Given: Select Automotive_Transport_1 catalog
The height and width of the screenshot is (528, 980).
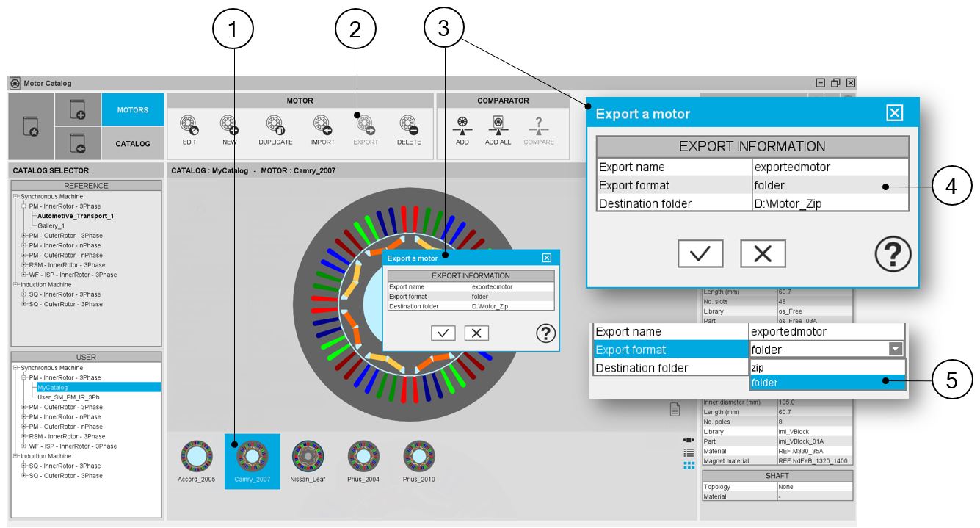Looking at the screenshot, I should pyautogui.click(x=76, y=216).
